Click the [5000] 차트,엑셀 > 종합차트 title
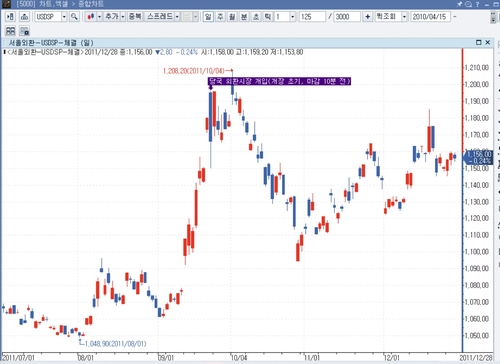The width and height of the screenshot is (500, 364). coord(60,4)
